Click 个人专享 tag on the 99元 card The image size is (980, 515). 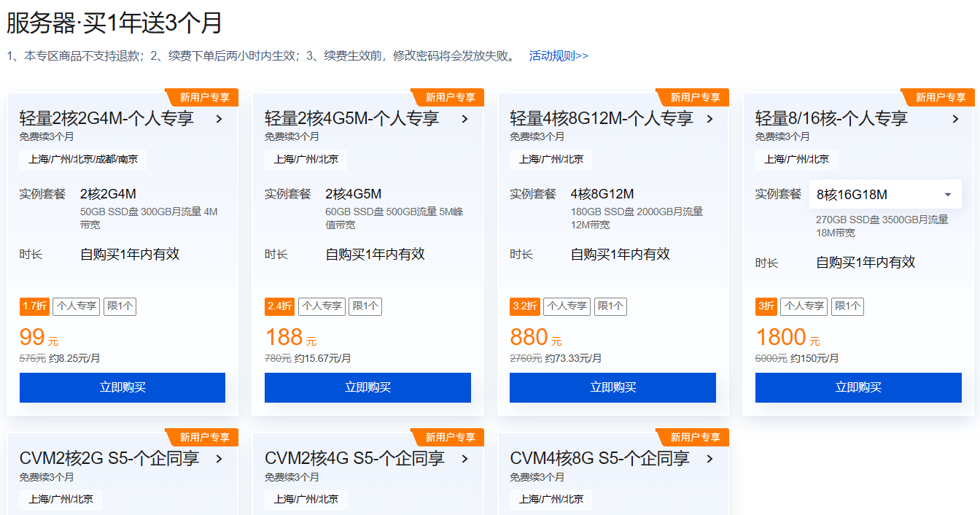pyautogui.click(x=77, y=306)
